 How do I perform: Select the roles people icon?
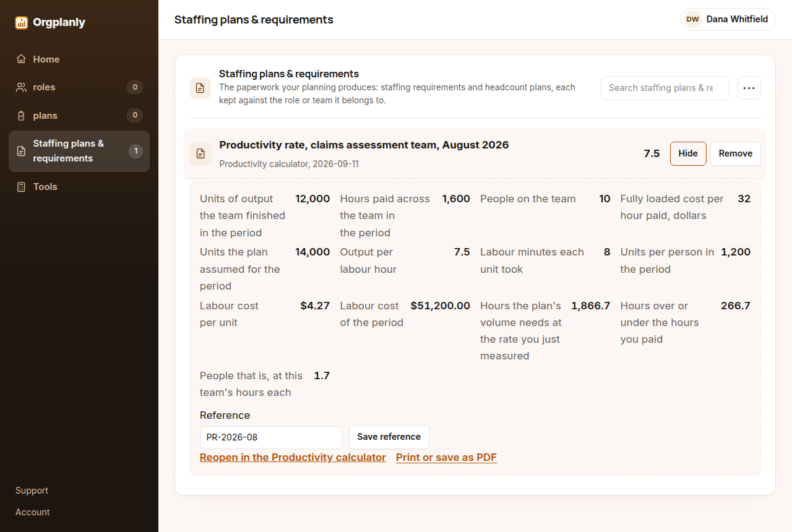(21, 87)
